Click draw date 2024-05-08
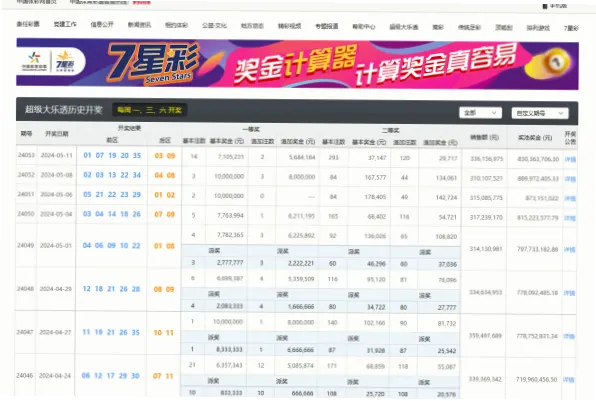596x401 pixels. tap(56, 175)
